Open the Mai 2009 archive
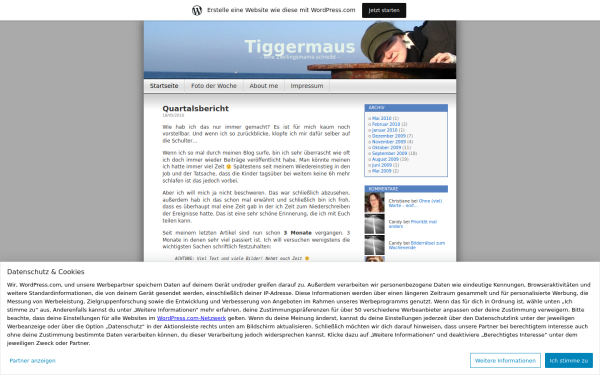600x375 pixels. pos(382,171)
